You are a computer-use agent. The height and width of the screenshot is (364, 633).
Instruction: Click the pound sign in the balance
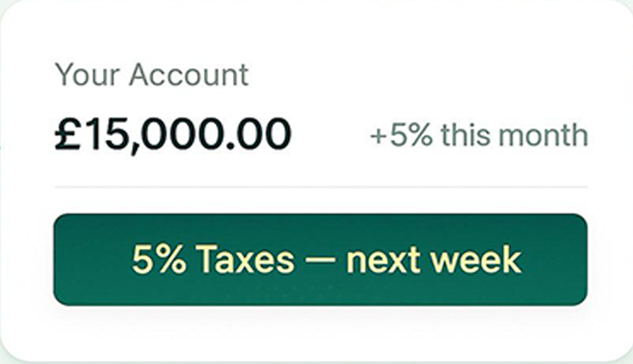(x=68, y=134)
